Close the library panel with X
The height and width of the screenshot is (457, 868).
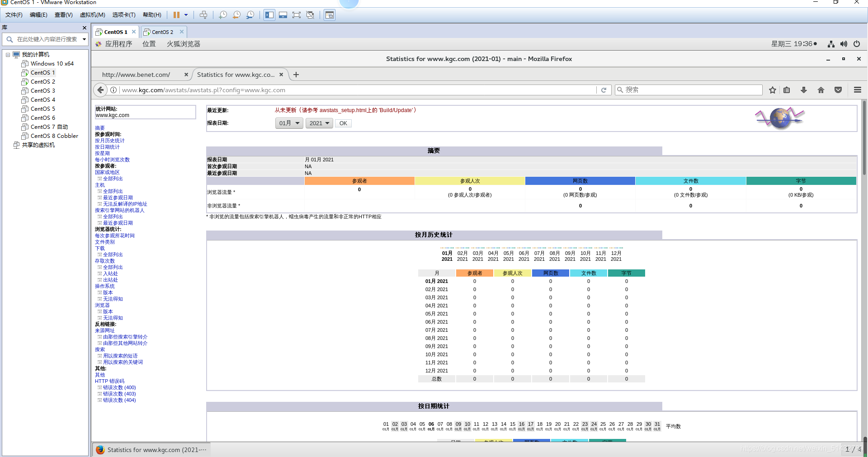pos(85,28)
